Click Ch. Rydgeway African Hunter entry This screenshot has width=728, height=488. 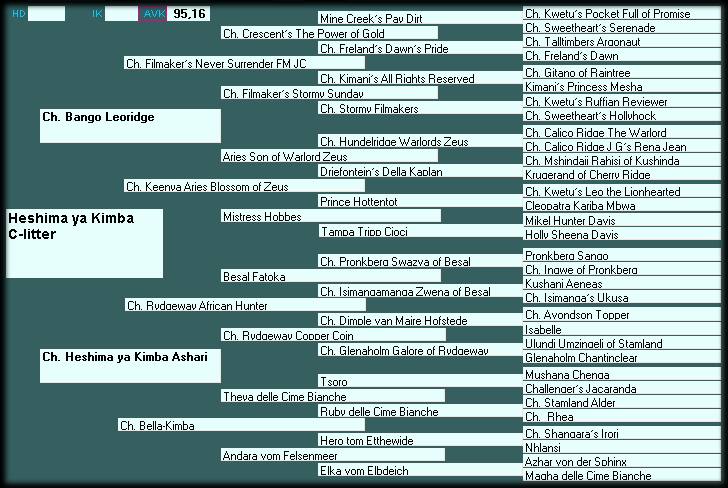(x=245, y=305)
